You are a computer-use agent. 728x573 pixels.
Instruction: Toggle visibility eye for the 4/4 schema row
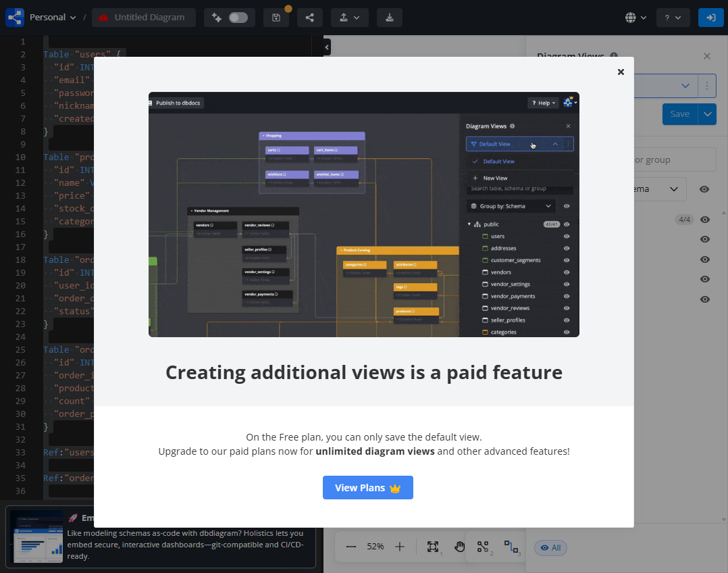click(x=705, y=220)
